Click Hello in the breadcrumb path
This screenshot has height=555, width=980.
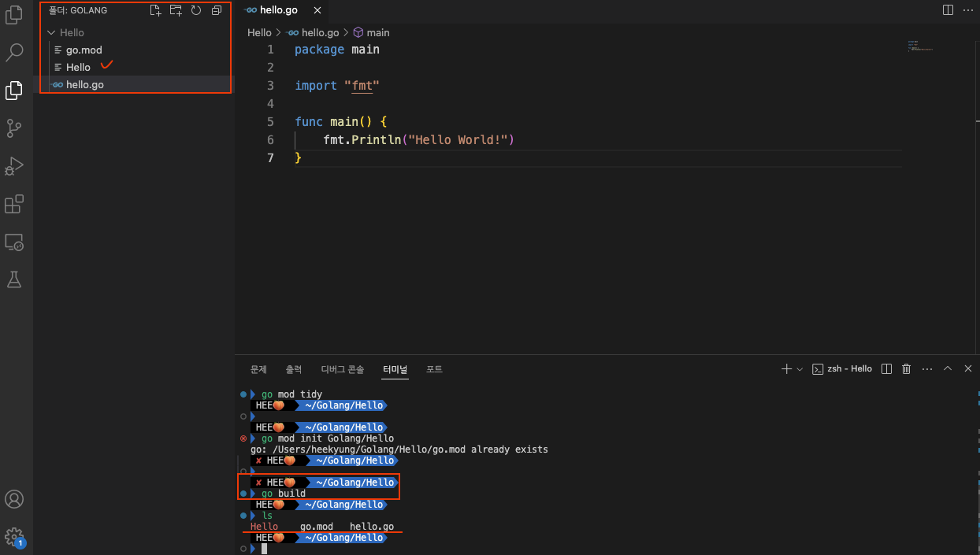[x=259, y=32]
